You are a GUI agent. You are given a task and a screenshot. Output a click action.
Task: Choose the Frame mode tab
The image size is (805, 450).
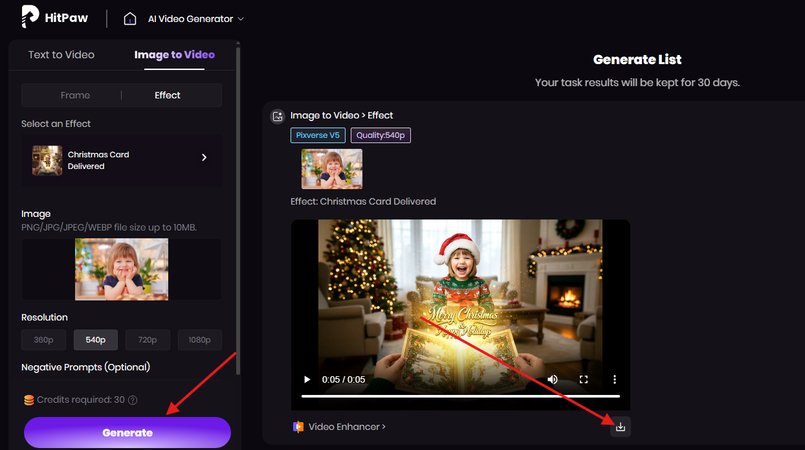click(75, 95)
